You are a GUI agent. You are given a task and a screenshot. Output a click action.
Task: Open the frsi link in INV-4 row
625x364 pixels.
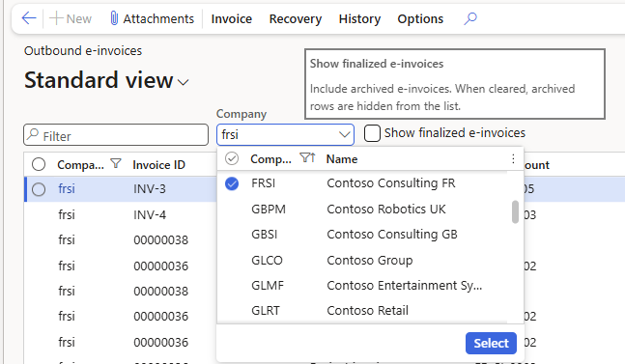(x=67, y=214)
